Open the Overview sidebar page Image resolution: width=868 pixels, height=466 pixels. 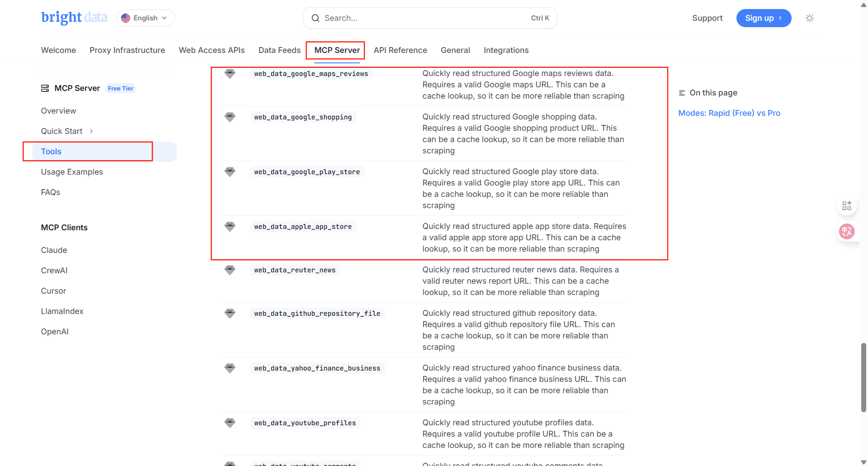pyautogui.click(x=58, y=111)
